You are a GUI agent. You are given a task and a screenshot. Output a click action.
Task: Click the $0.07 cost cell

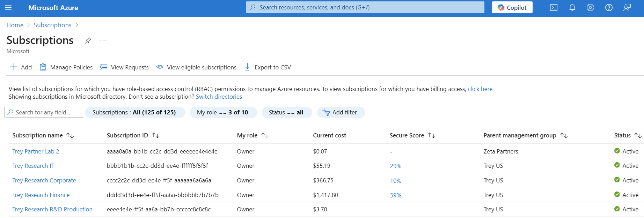click(x=320, y=151)
